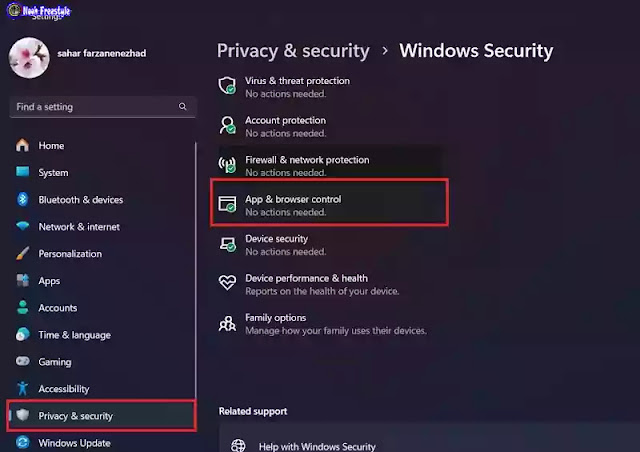Click the sahar farzanenezhad account name
This screenshot has width=640, height=452.
[102, 53]
